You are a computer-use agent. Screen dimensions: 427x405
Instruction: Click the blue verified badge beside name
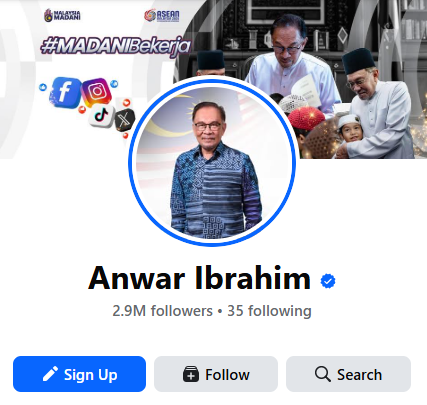(328, 281)
